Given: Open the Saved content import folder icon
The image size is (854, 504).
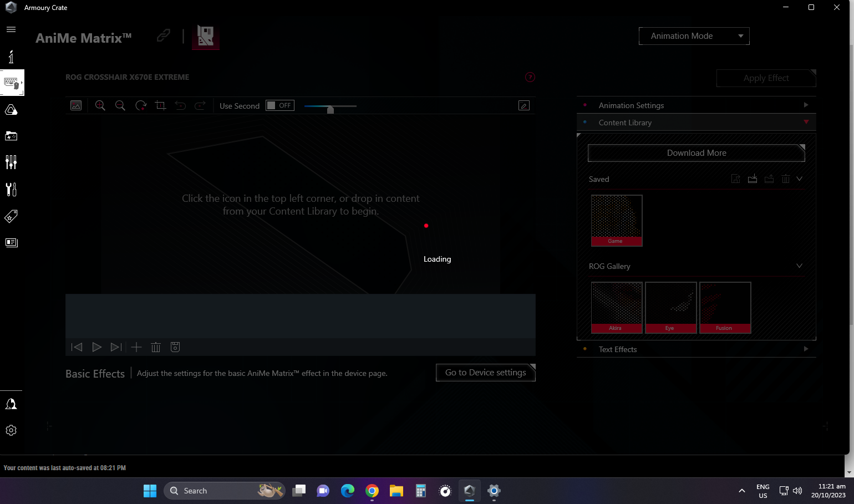Looking at the screenshot, I should coord(753,179).
